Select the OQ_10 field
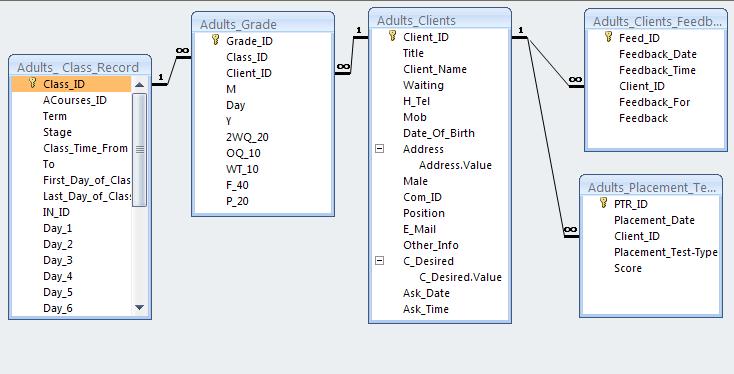 243,153
